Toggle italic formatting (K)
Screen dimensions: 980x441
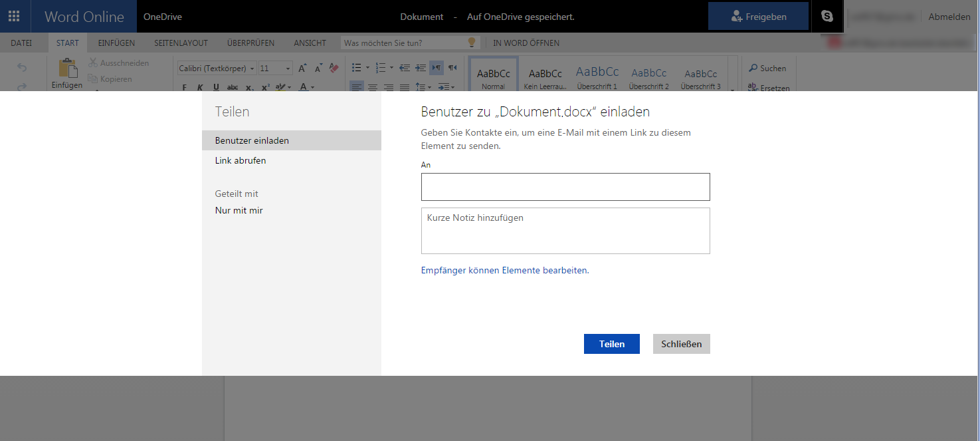200,87
